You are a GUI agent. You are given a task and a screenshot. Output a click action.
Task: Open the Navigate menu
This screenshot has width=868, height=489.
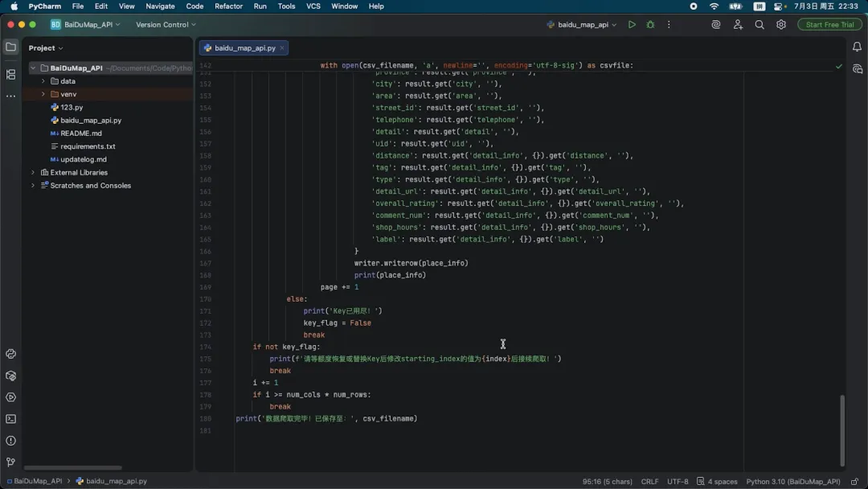click(x=160, y=6)
